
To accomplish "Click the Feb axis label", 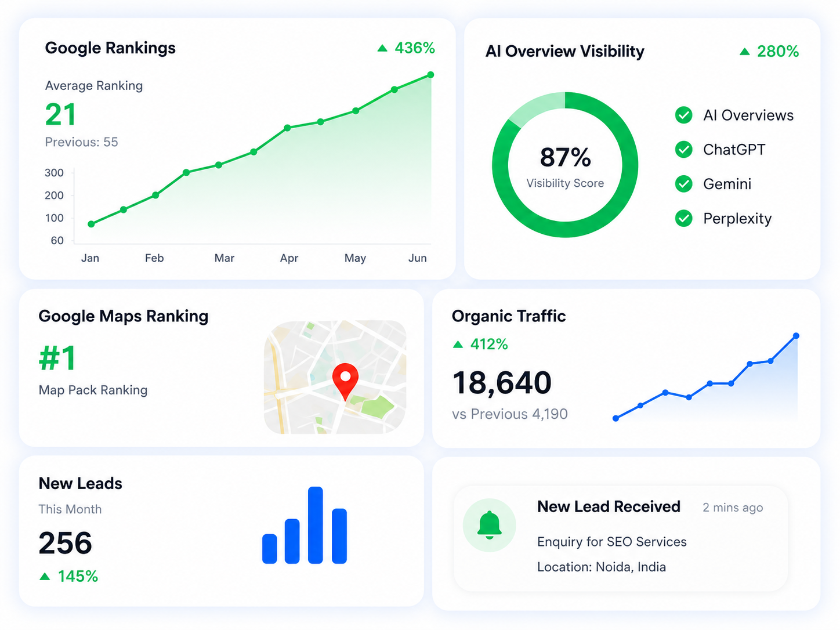I will [154, 258].
